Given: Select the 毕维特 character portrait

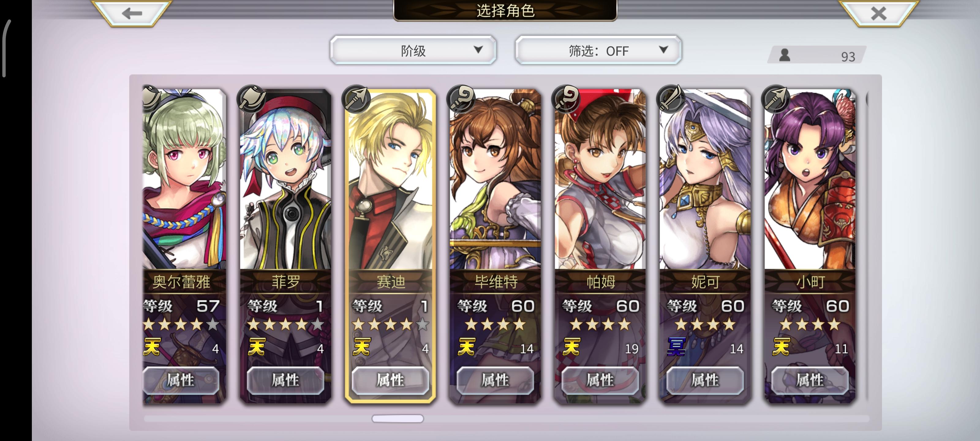Looking at the screenshot, I should pyautogui.click(x=495, y=179).
